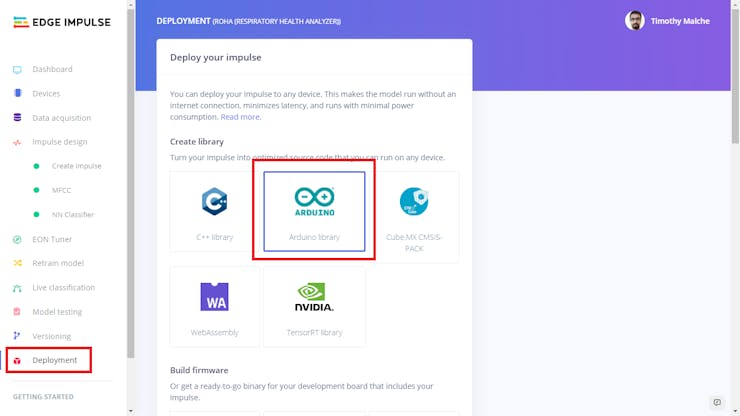Select Deployment in the sidebar
This screenshot has height=416, width=740.
coord(54,360)
